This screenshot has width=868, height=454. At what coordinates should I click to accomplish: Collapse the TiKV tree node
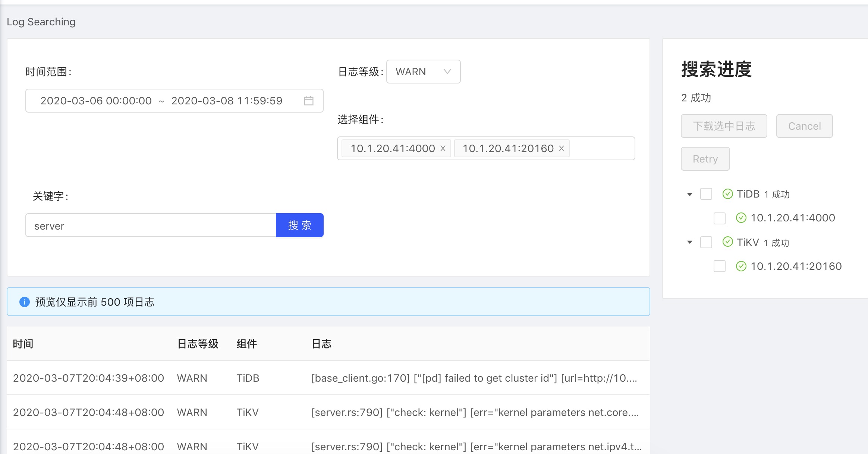[x=690, y=242]
